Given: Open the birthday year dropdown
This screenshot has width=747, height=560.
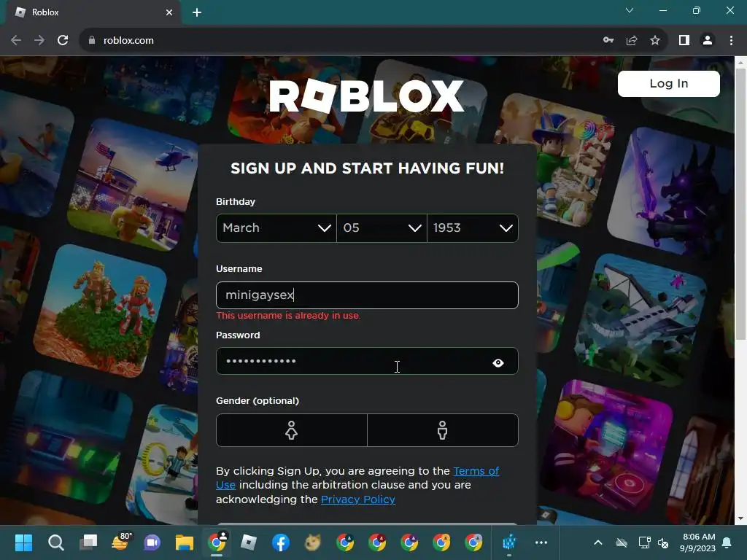Looking at the screenshot, I should click(473, 228).
